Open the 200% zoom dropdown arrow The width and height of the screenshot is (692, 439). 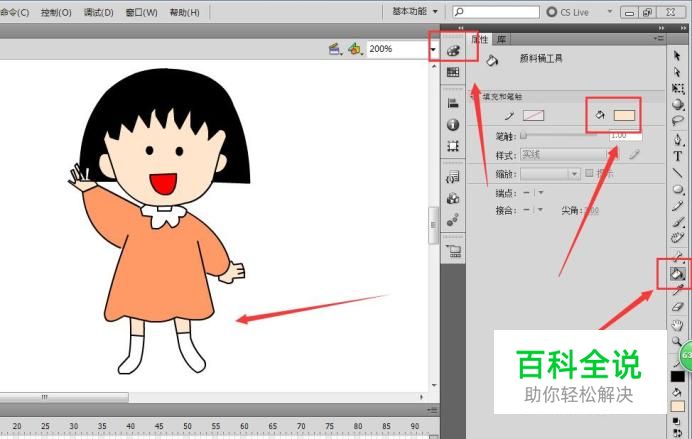click(x=433, y=49)
